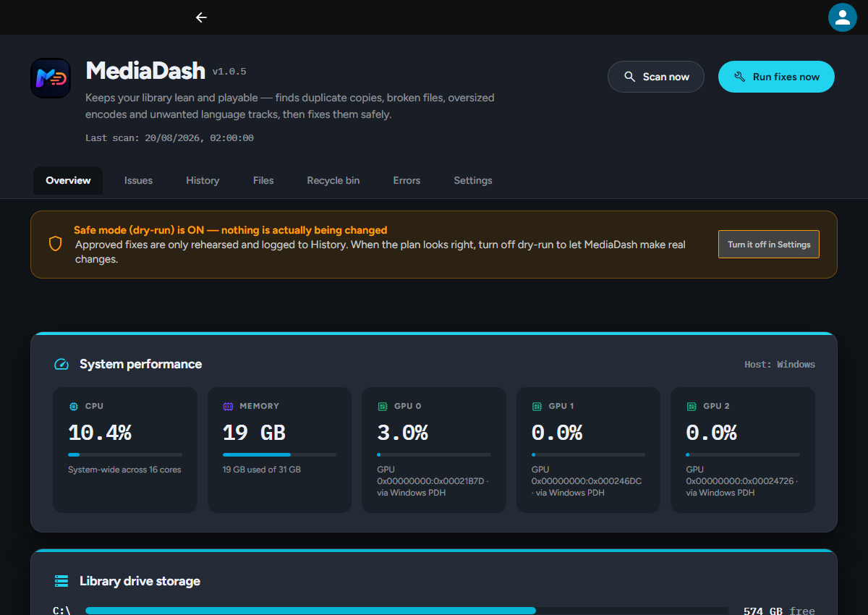Screen dimensions: 868x615
Task: Click the GPU 2 device ID text
Action: (x=741, y=481)
